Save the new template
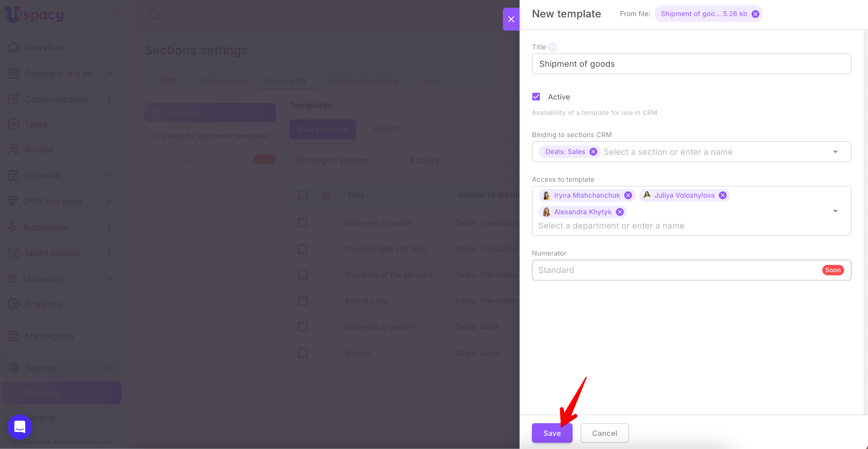The image size is (868, 449). pos(552,433)
